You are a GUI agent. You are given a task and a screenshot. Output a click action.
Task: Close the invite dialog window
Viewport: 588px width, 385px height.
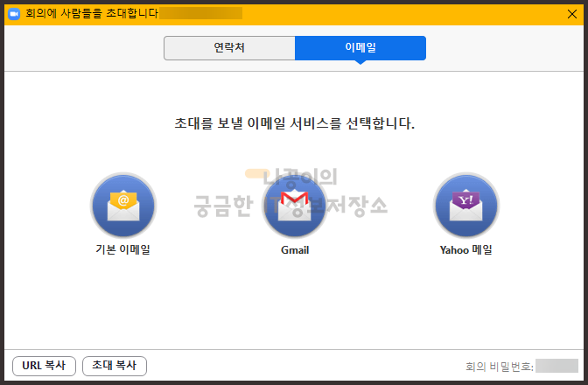[572, 14]
